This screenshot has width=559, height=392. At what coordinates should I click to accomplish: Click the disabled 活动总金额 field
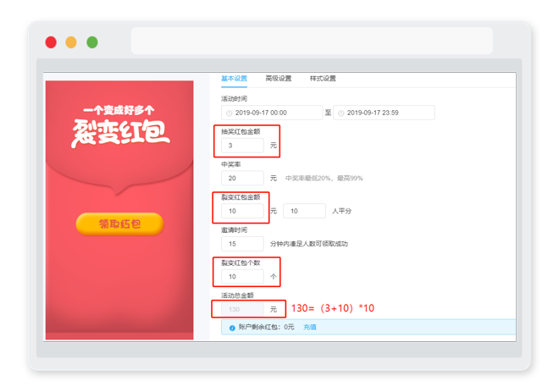pyautogui.click(x=242, y=309)
